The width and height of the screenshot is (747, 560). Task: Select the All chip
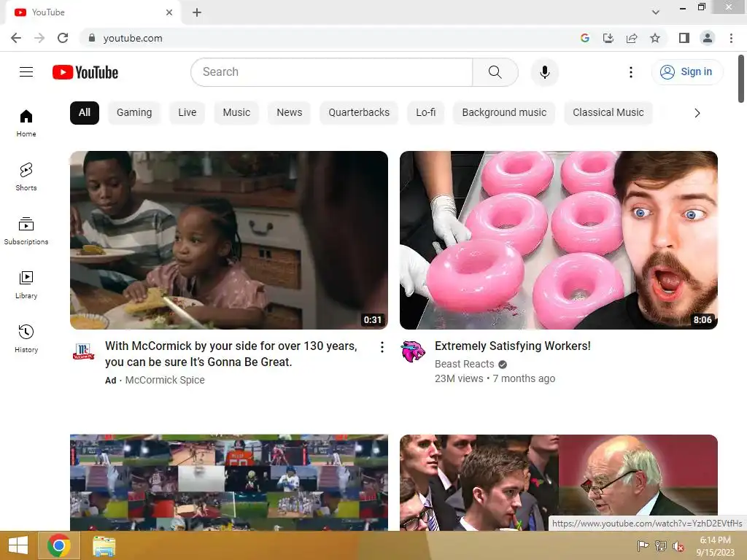85,113
